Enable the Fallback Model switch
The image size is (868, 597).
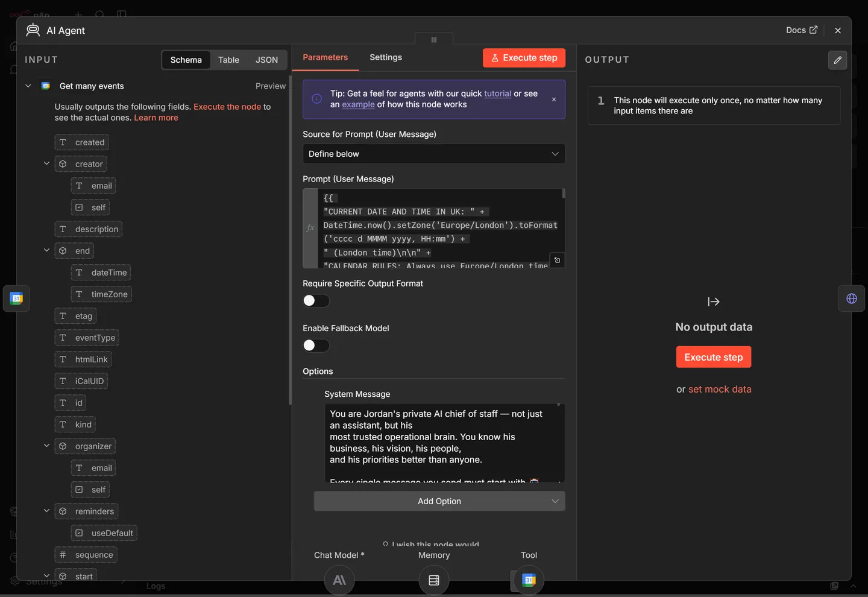point(316,345)
